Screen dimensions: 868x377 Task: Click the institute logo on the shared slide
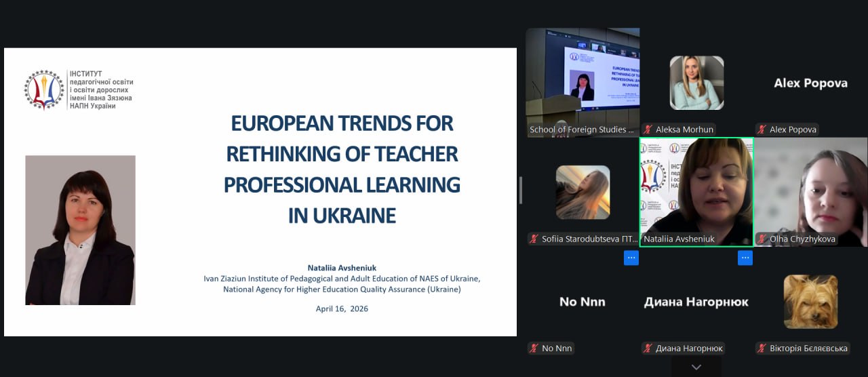[44, 90]
